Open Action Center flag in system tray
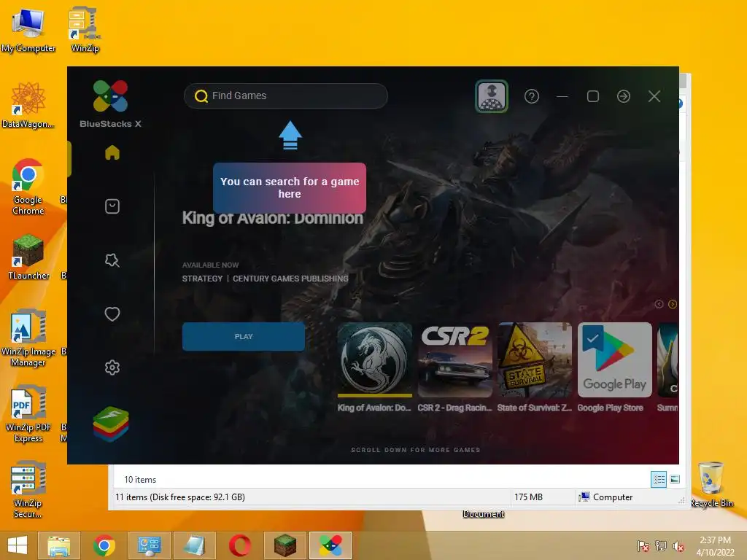 643,546
